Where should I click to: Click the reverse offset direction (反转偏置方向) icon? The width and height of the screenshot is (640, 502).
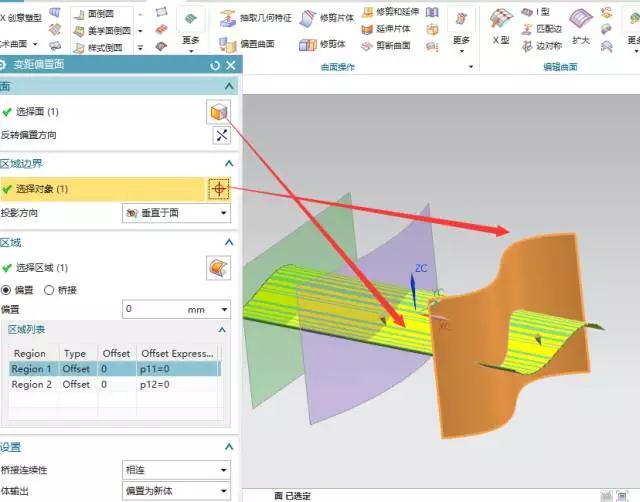click(221, 136)
